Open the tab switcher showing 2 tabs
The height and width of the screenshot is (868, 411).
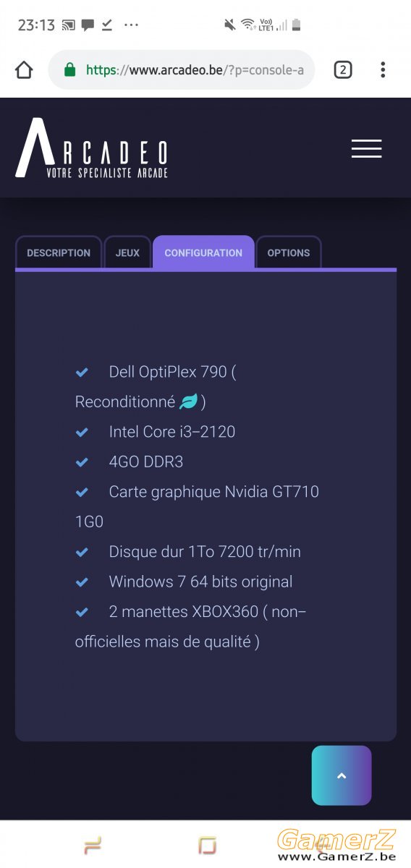(343, 69)
